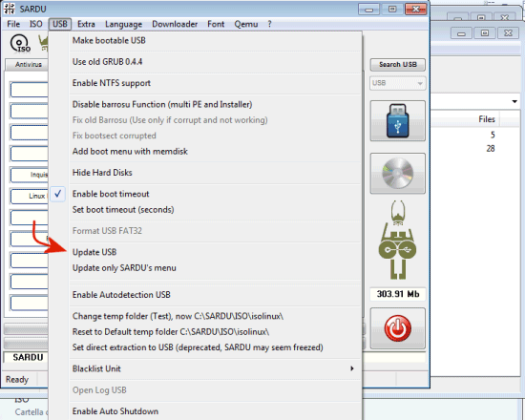Image resolution: width=525 pixels, height=420 pixels.
Task: Click the Linux entry button
Action: 30,196
